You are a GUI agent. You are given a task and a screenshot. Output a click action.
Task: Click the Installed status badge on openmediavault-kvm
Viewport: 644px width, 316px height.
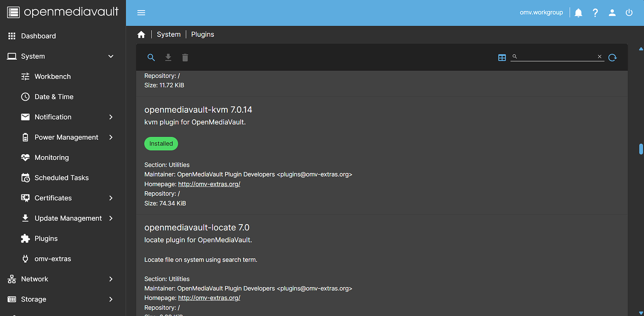(161, 144)
